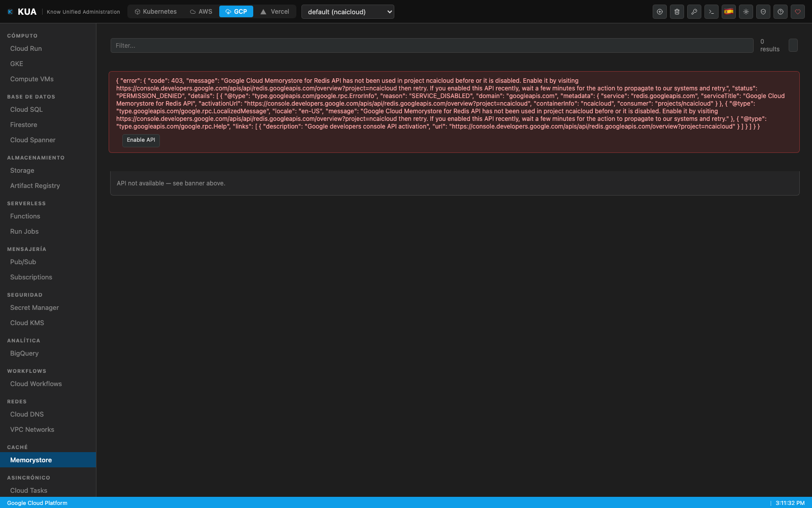Open Cloud Tasks
Image resolution: width=812 pixels, height=508 pixels.
click(48, 491)
